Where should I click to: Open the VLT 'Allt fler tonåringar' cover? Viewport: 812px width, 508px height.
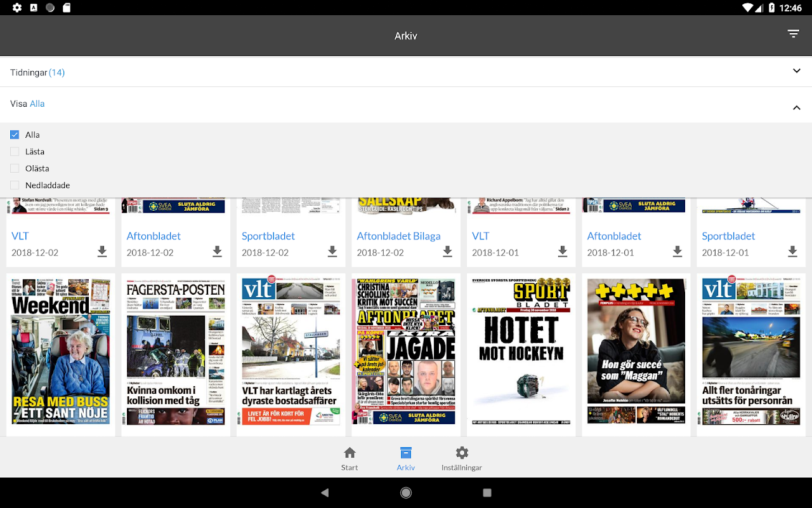coord(751,352)
